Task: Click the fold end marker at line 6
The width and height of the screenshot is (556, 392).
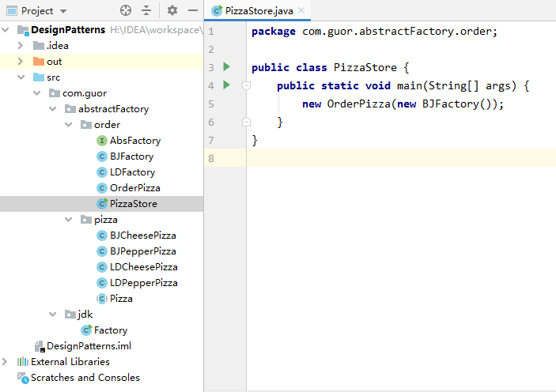Action: pos(246,122)
